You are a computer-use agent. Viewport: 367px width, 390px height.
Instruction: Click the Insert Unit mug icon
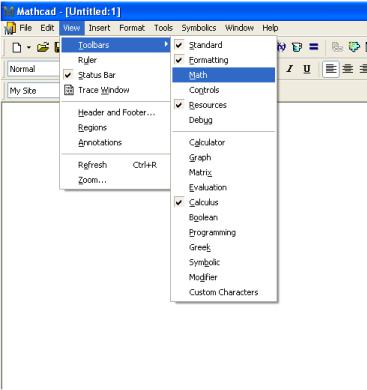[x=297, y=47]
